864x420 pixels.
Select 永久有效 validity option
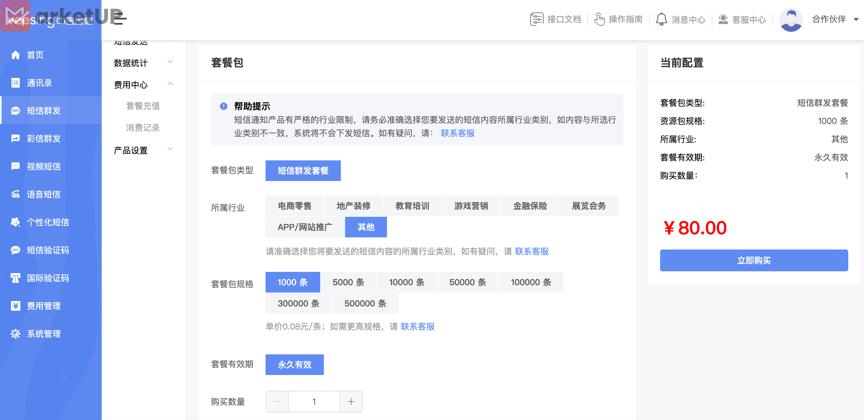295,364
